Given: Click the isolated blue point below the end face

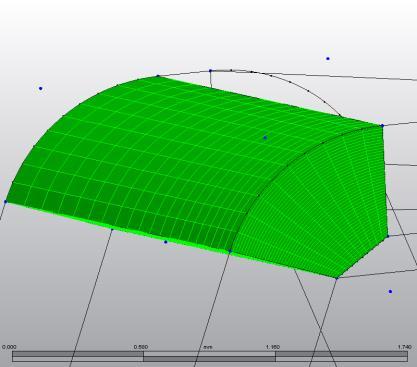Looking at the screenshot, I should click(390, 292).
